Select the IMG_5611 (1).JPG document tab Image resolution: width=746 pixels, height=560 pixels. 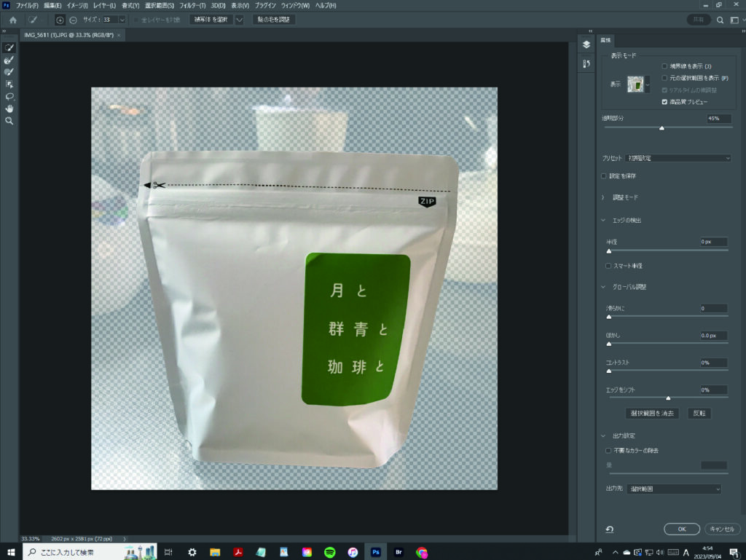tap(69, 35)
